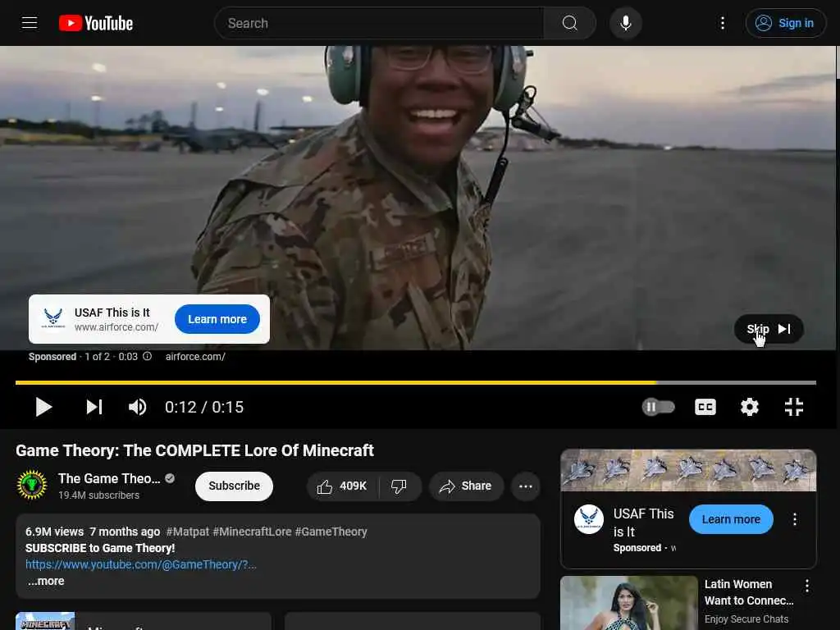
Task: Click the magnifying glass search button
Action: tap(569, 23)
